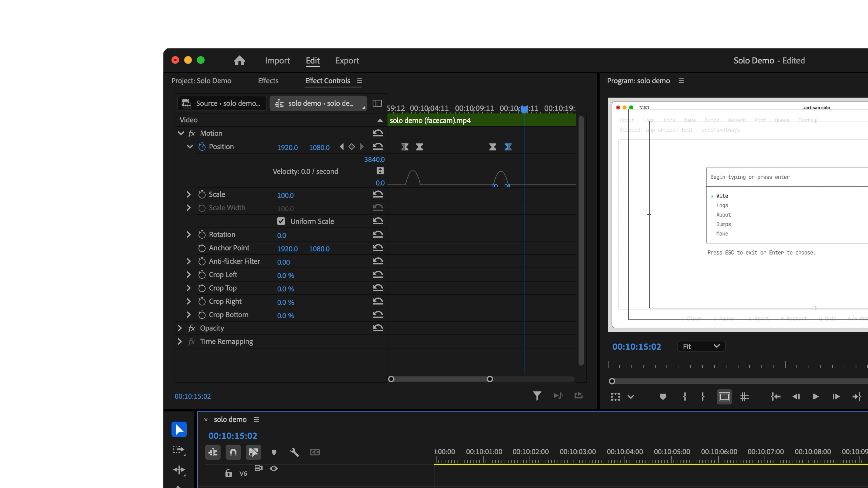This screenshot has width=868, height=488.
Task: Click the Export Frame button in Effect Controls
Action: tap(579, 396)
